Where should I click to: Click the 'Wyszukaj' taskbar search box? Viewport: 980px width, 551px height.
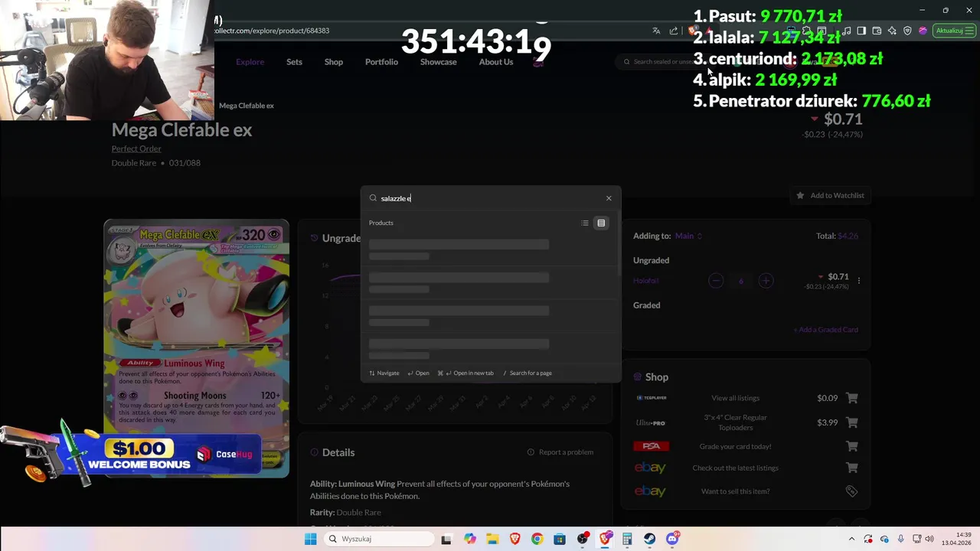coord(377,539)
